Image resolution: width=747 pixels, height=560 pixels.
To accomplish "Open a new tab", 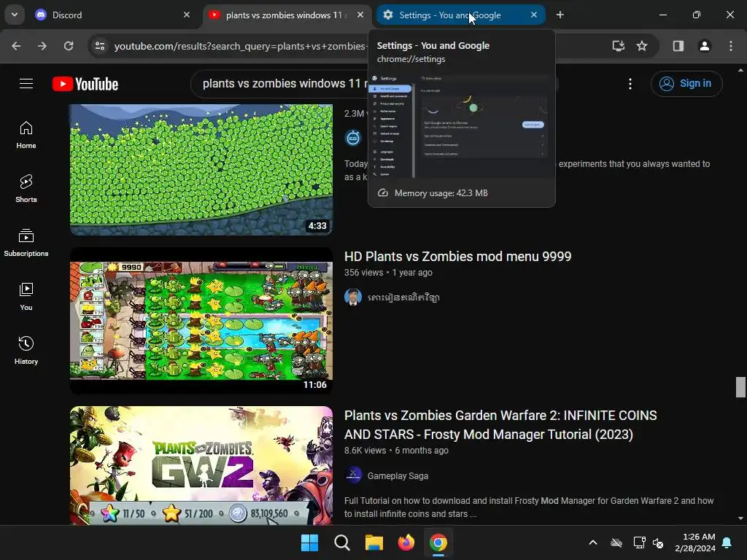I will [x=560, y=15].
